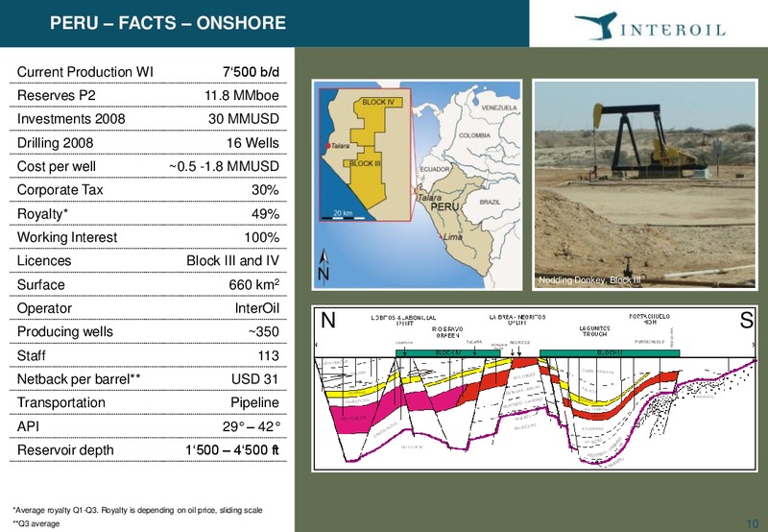Select the '100%' working interest value

(262, 237)
